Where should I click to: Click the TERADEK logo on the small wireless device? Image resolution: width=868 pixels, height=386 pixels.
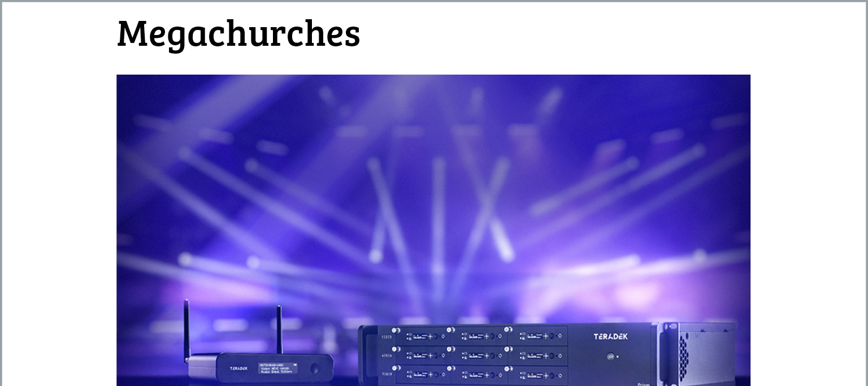pyautogui.click(x=238, y=368)
